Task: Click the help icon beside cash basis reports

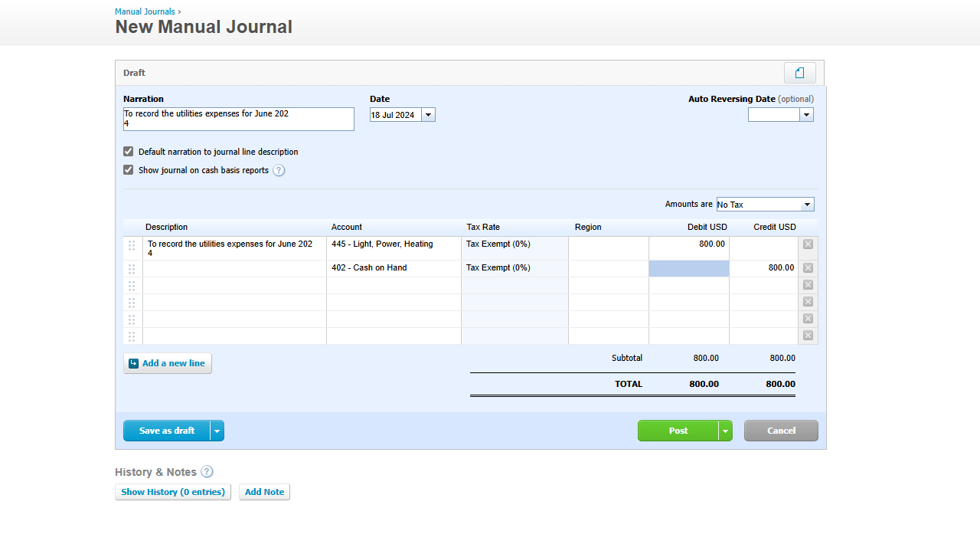Action: pos(279,171)
